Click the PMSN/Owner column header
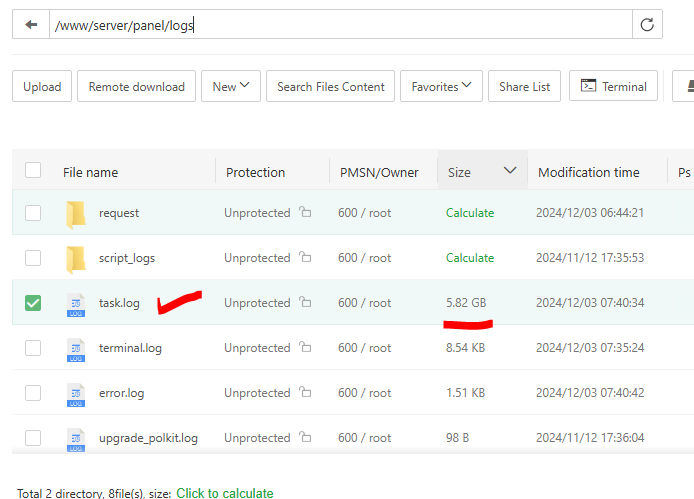The width and height of the screenshot is (694, 499). pyautogui.click(x=379, y=172)
